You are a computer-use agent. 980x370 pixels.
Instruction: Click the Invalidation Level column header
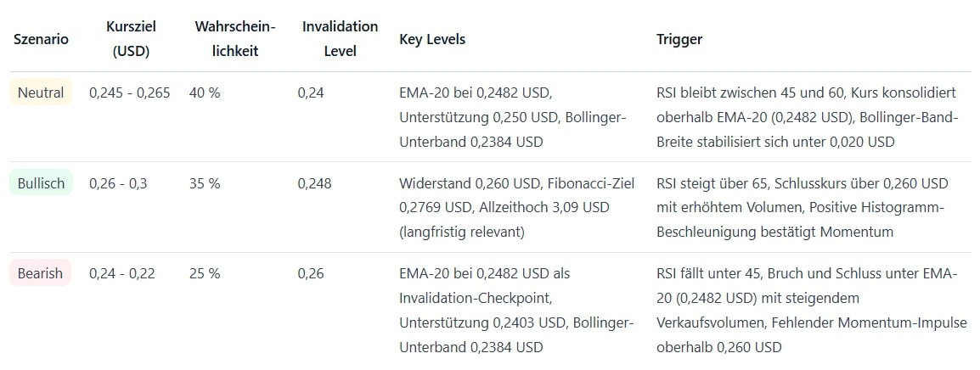(x=340, y=39)
